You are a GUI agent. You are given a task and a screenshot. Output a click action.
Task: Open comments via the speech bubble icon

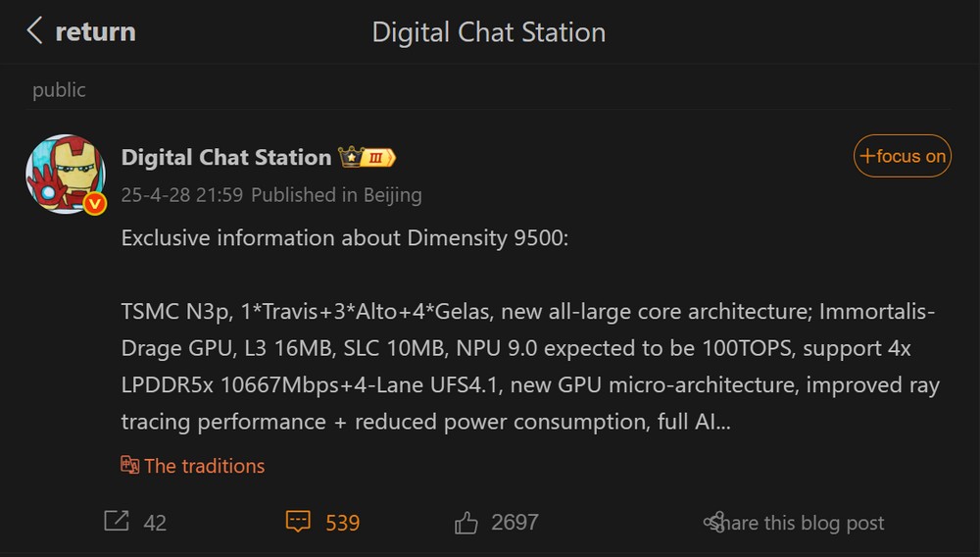pos(298,522)
